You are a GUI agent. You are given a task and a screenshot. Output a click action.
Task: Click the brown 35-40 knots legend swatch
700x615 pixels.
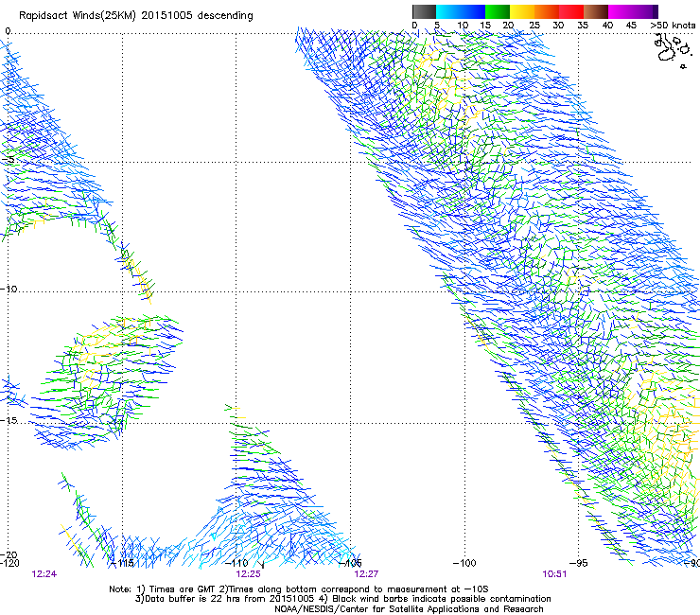coord(596,11)
